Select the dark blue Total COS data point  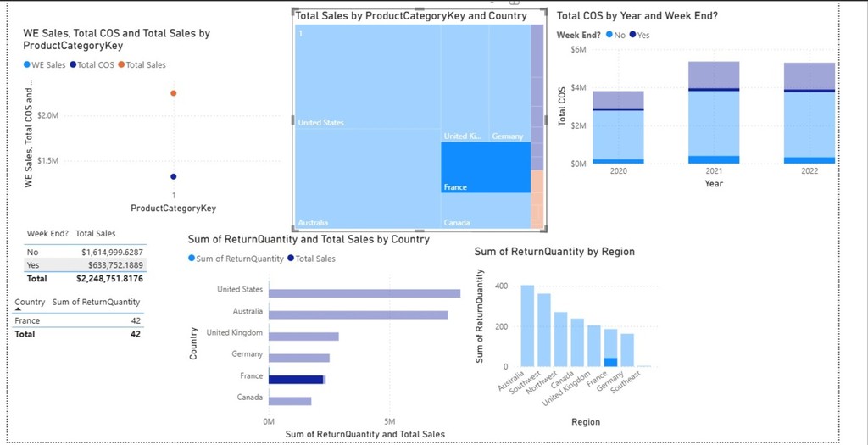(x=173, y=176)
